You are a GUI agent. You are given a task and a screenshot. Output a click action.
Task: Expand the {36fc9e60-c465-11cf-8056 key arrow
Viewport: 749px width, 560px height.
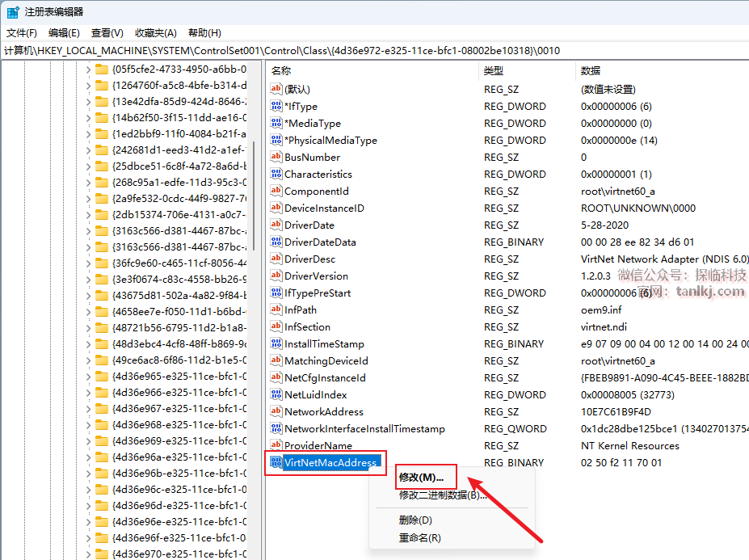click(x=88, y=263)
